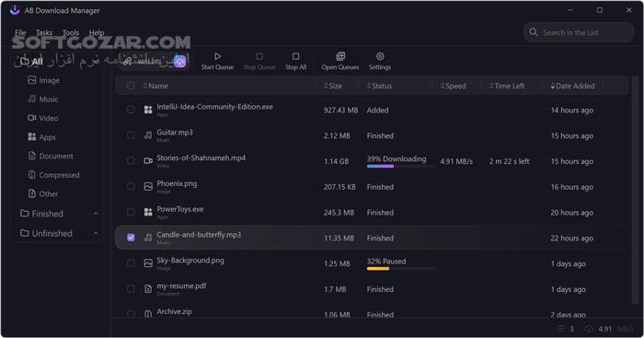Click the Unfinished folder icon
644x338 pixels.
pyautogui.click(x=24, y=233)
